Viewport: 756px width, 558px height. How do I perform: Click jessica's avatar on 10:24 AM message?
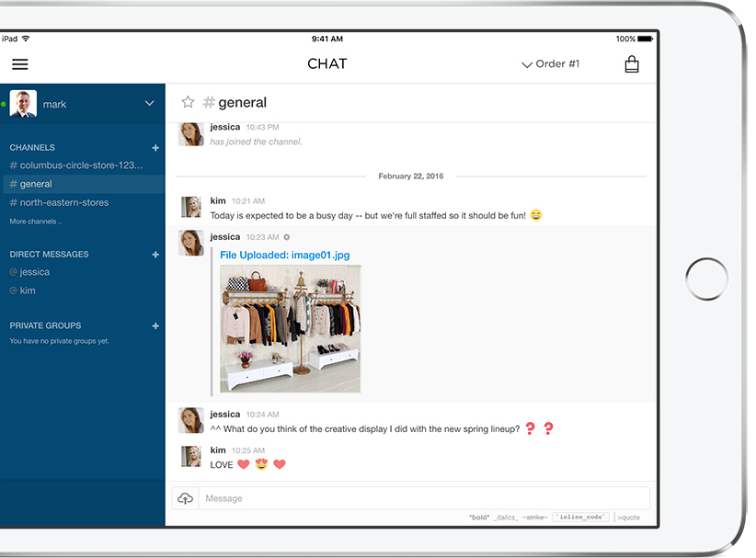tap(191, 420)
